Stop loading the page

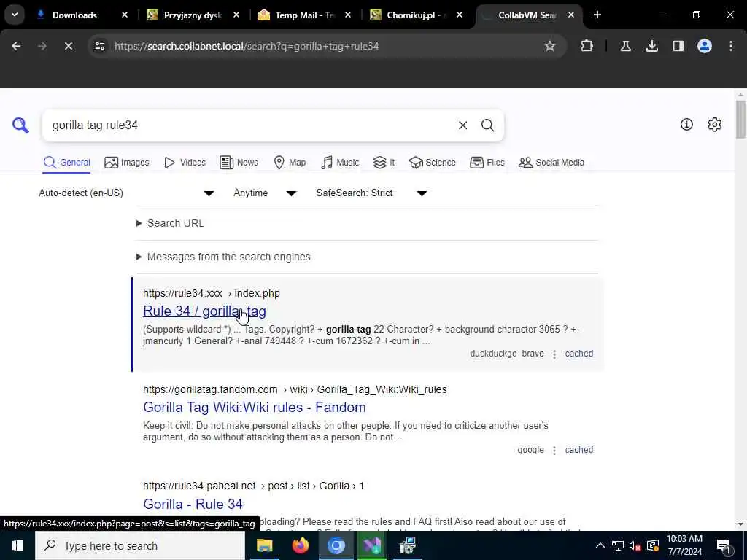pyautogui.click(x=69, y=46)
